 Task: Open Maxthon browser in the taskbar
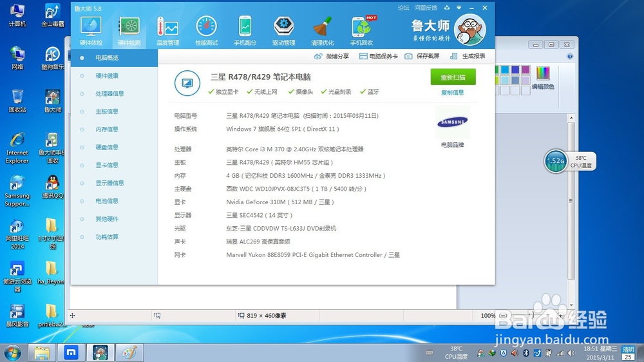pos(71,352)
